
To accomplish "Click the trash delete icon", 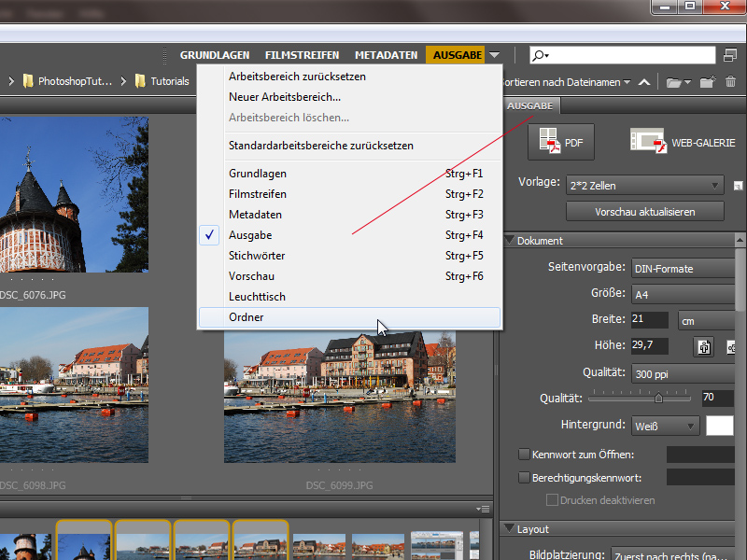I will click(x=730, y=82).
